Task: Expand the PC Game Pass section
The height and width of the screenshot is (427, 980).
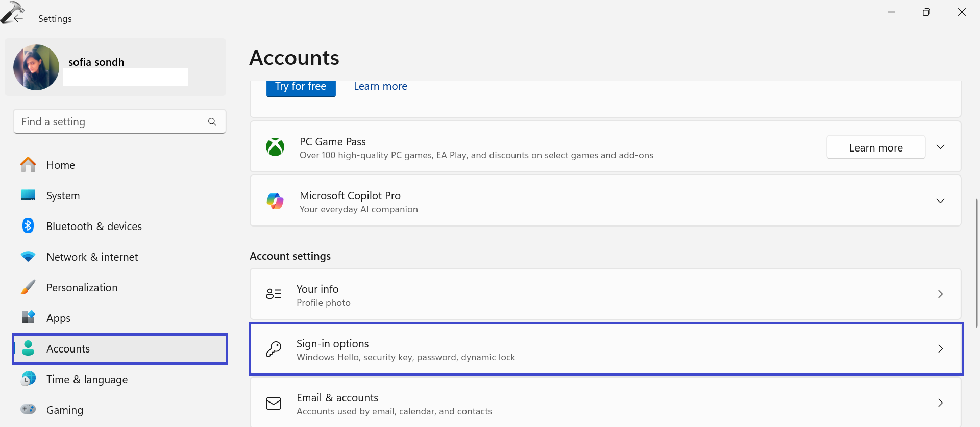Action: coord(940,147)
